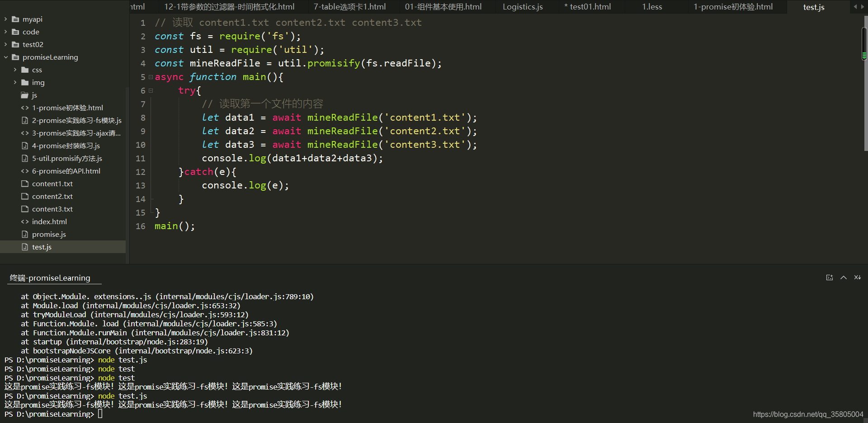Screen dimensions: 868x423
Task: Click the folder icon beside code
Action: pos(15,32)
